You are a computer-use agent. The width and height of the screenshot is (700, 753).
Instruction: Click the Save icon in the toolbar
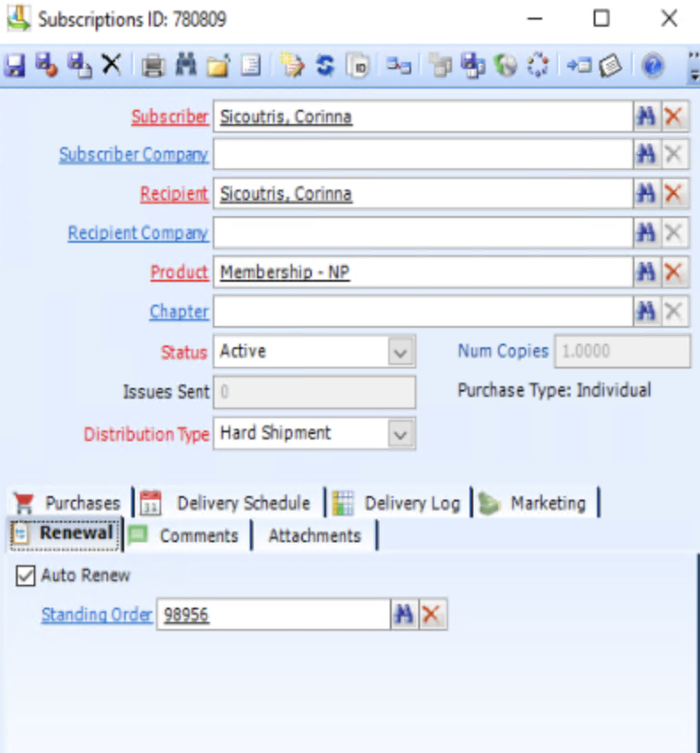coord(15,66)
